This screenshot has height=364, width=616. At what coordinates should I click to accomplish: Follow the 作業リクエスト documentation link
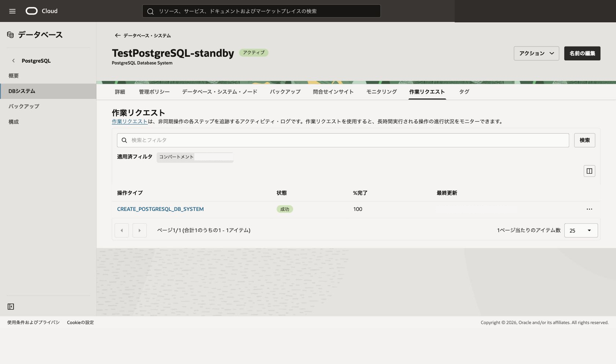(x=129, y=122)
